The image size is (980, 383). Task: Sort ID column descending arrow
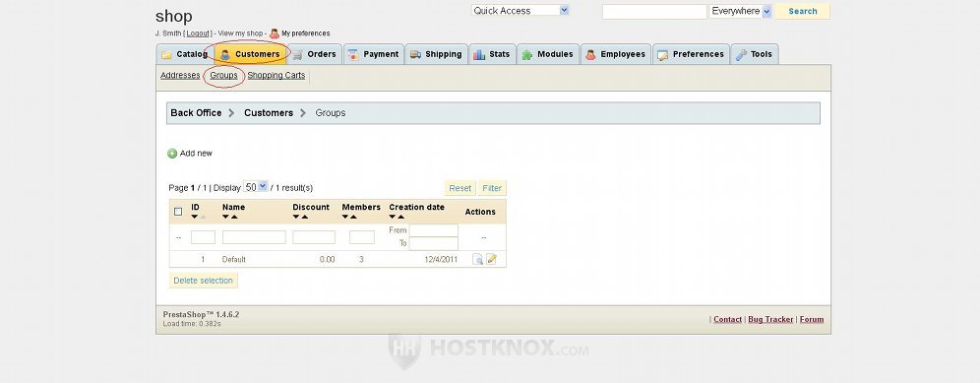pyautogui.click(x=195, y=218)
